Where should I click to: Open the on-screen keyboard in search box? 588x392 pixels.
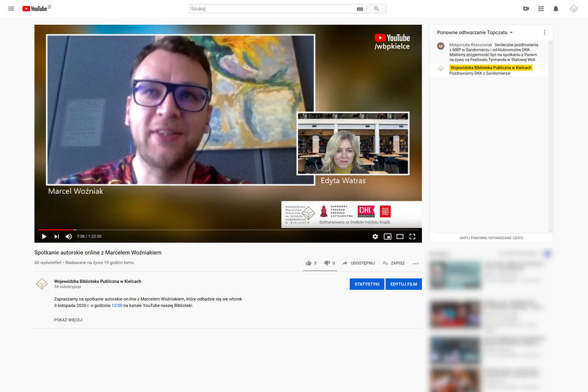coord(360,9)
